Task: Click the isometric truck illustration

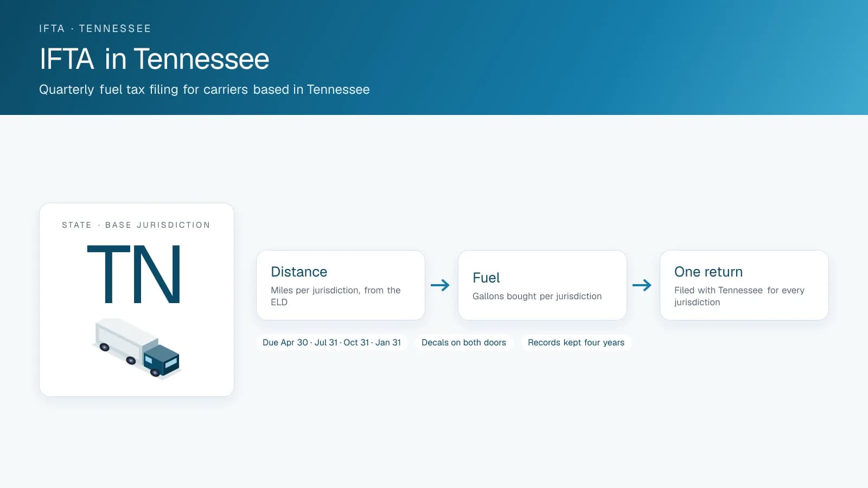Action: [137, 349]
